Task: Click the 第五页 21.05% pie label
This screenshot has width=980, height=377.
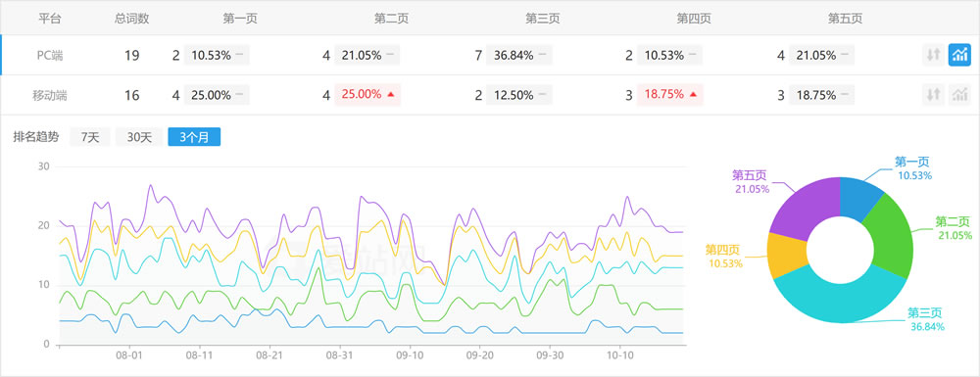Action: (750, 180)
